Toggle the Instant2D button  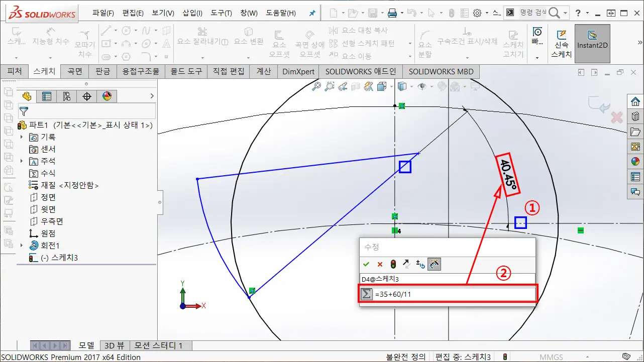[592, 44]
